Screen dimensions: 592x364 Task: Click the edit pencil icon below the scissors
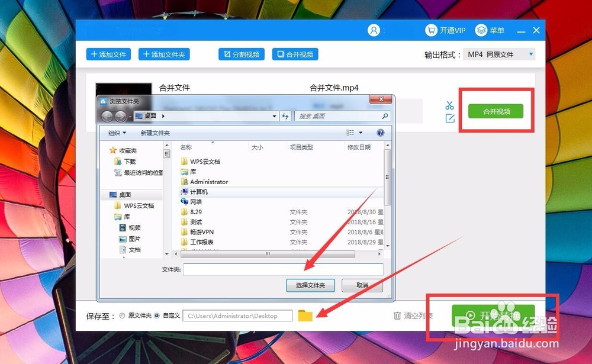click(450, 119)
